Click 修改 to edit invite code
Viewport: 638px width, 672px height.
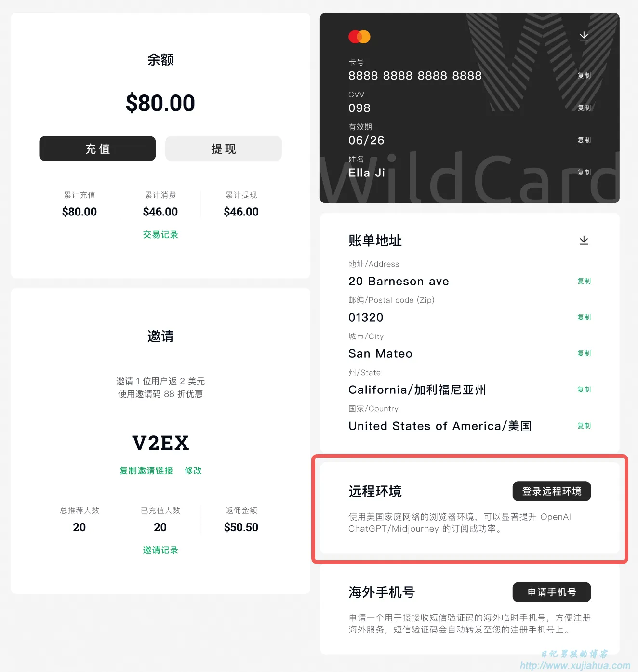[193, 470]
